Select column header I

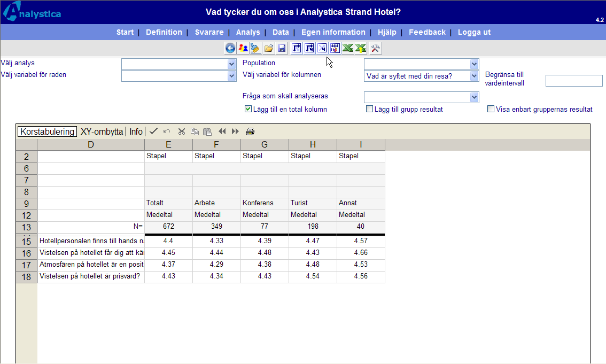coord(361,144)
